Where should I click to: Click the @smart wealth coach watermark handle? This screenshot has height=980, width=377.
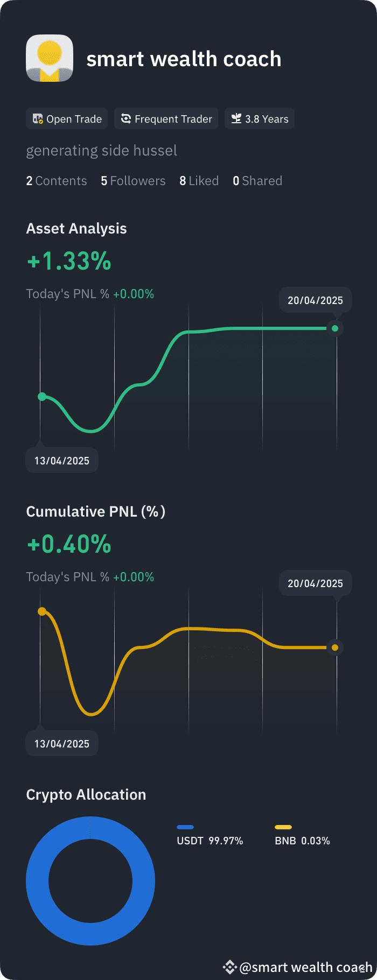[305, 967]
